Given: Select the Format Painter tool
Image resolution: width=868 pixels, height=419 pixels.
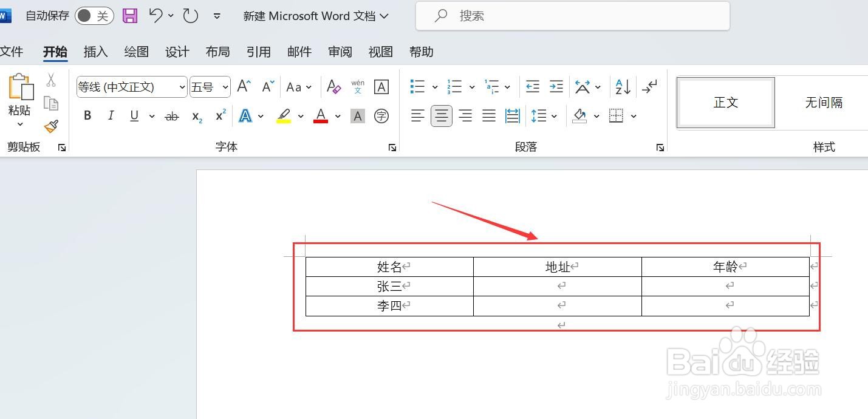Looking at the screenshot, I should (x=52, y=126).
